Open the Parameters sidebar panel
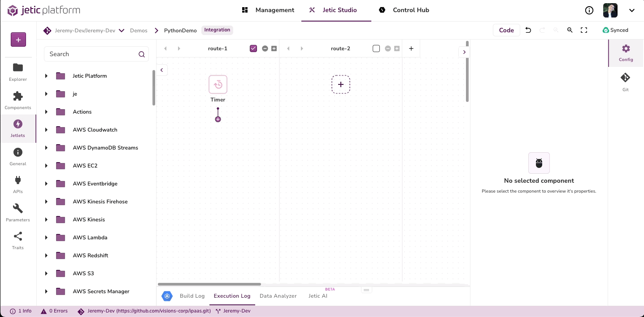644x317 pixels. pyautogui.click(x=18, y=212)
